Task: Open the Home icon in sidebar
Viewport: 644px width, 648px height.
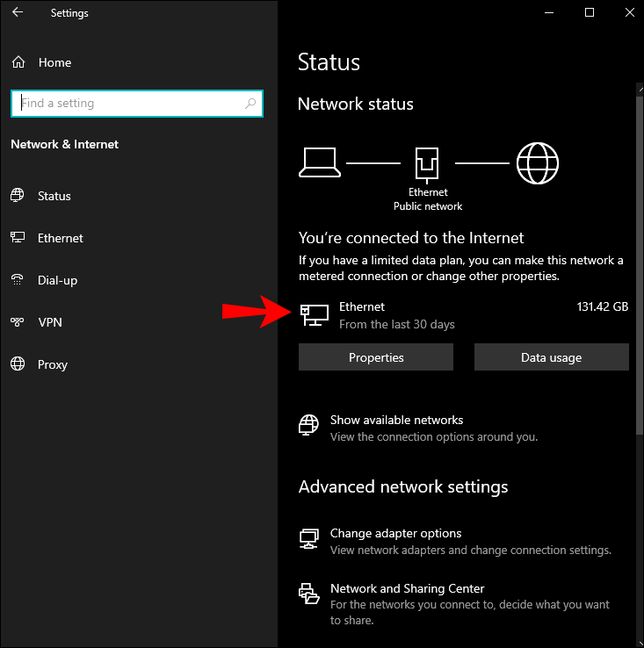Action: 18,62
